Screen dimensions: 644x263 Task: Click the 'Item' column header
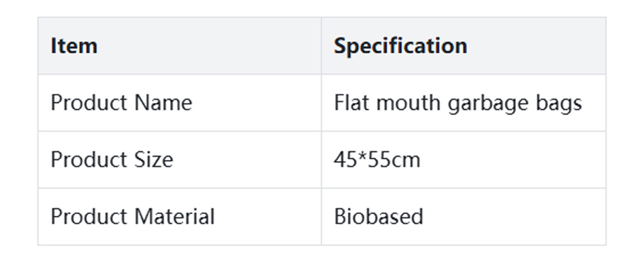click(74, 46)
